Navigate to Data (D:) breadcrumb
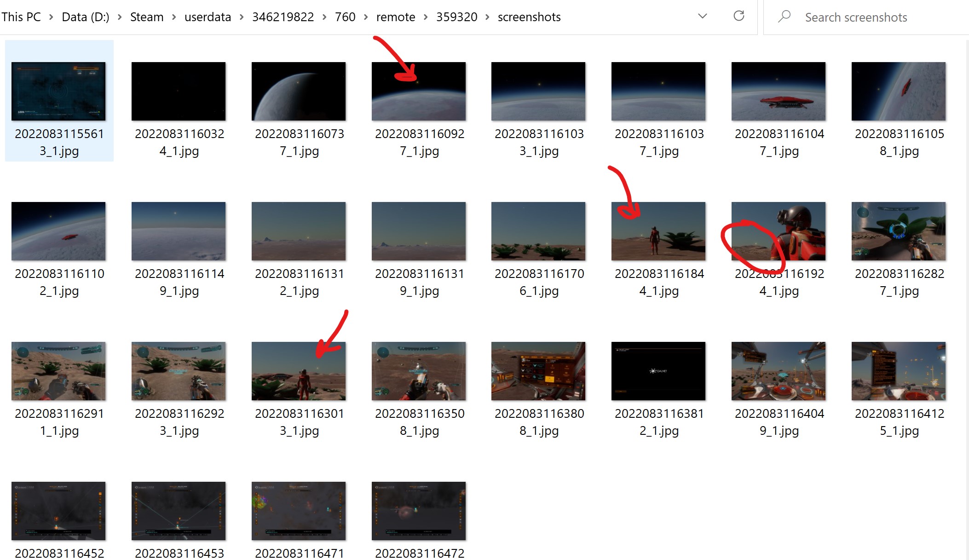This screenshot has width=969, height=560. 86,17
